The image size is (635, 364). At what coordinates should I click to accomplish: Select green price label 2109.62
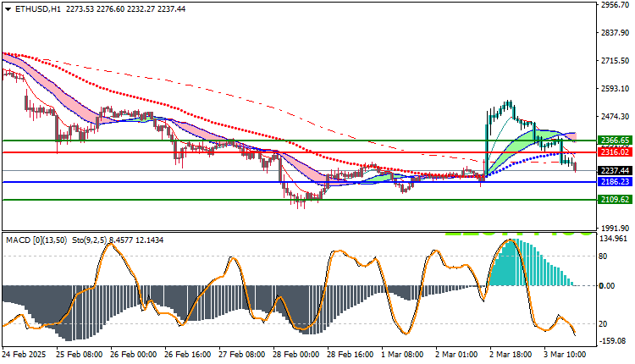click(x=615, y=199)
